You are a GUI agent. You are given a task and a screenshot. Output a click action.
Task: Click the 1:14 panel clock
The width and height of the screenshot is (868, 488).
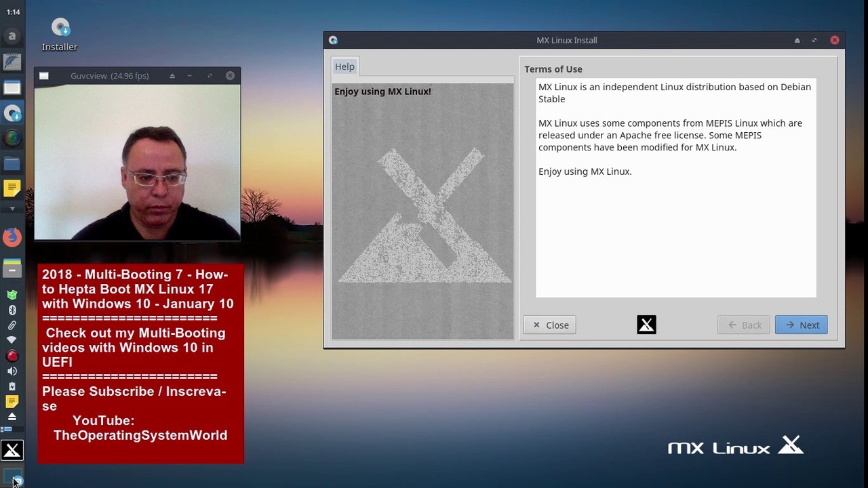[x=13, y=12]
